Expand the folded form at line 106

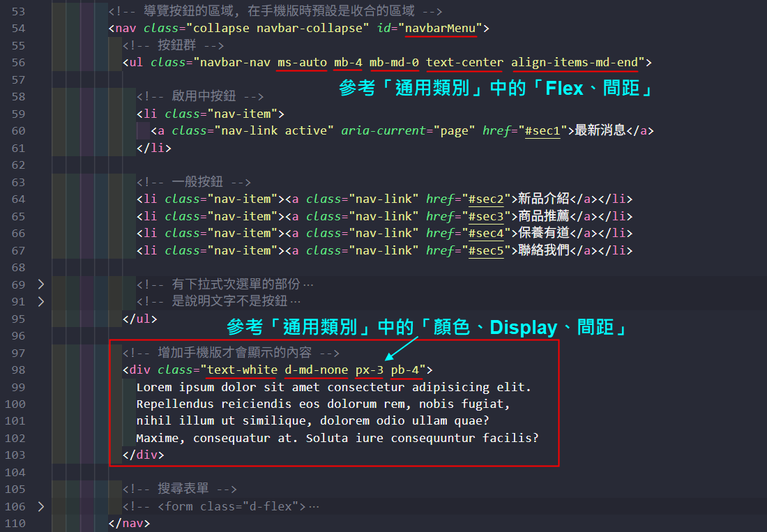coord(40,506)
